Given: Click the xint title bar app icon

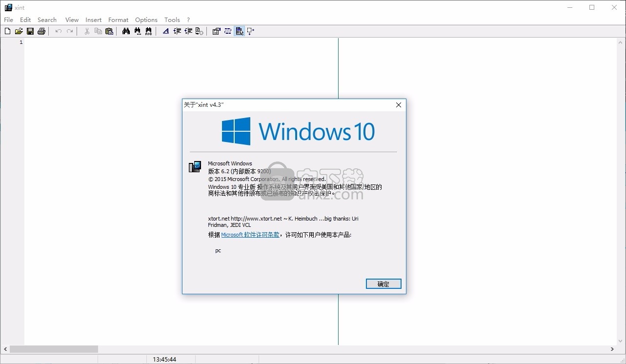Looking at the screenshot, I should point(8,7).
